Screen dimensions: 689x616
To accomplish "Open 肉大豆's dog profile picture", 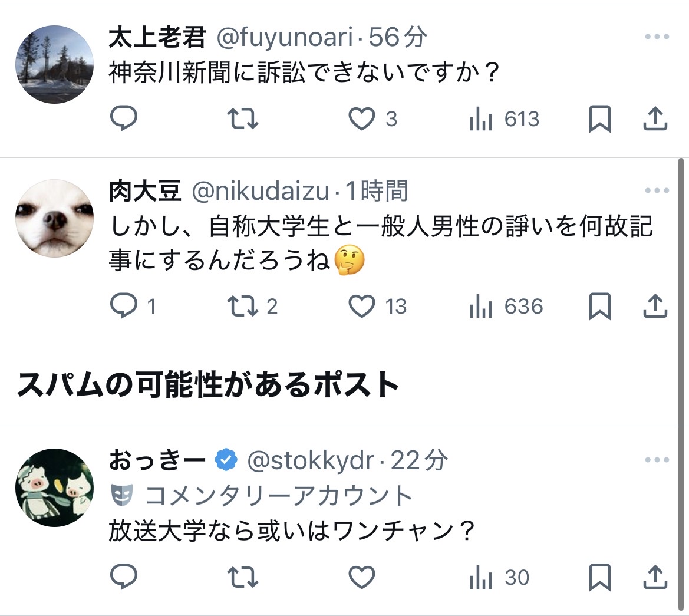I will [54, 218].
